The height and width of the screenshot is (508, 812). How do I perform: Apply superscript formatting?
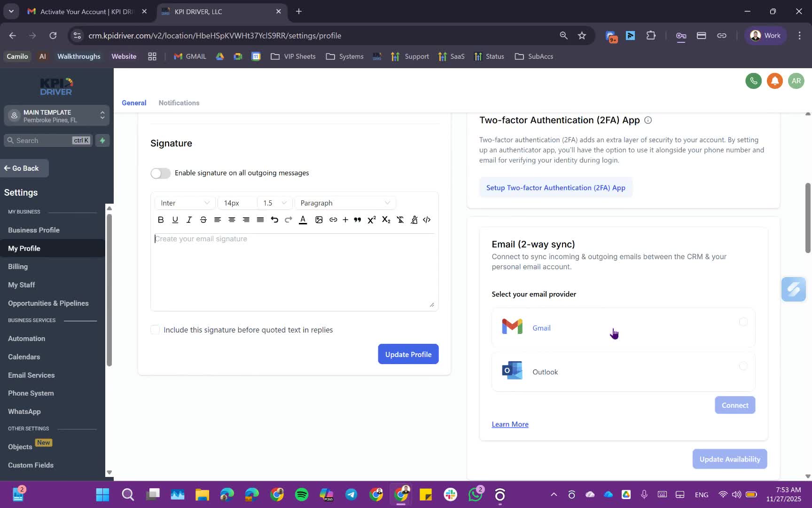pos(372,220)
